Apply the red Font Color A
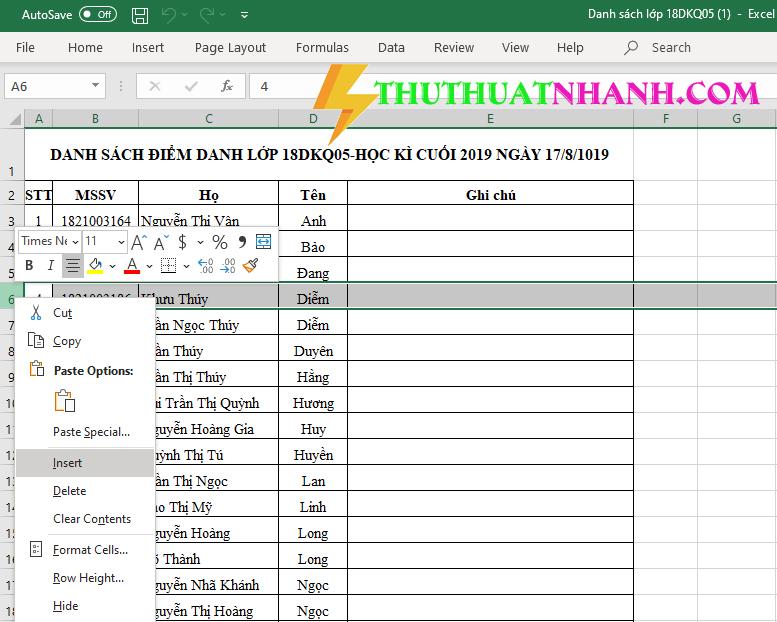 (x=132, y=266)
